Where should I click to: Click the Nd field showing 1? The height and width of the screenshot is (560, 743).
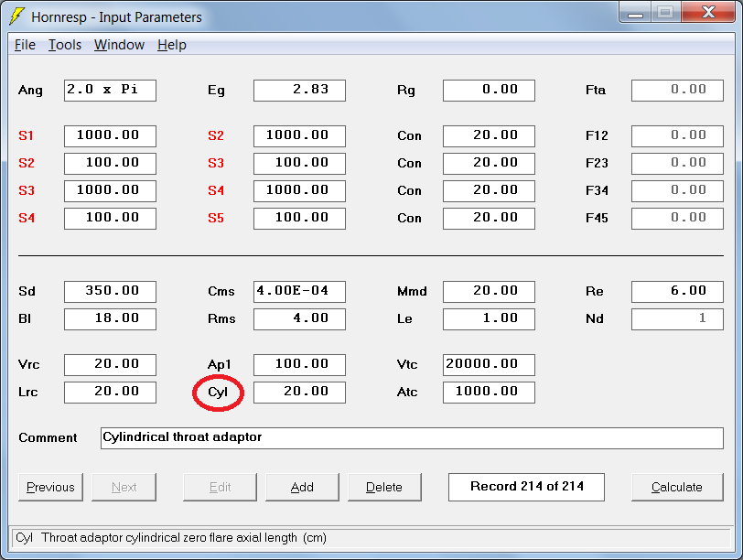tap(678, 318)
